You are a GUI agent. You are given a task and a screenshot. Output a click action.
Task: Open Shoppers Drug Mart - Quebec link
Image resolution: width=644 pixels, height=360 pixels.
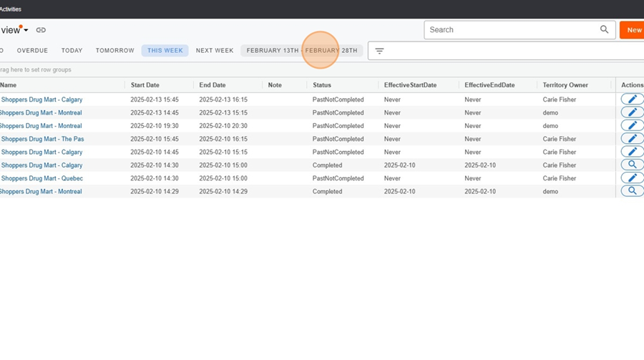click(x=42, y=178)
